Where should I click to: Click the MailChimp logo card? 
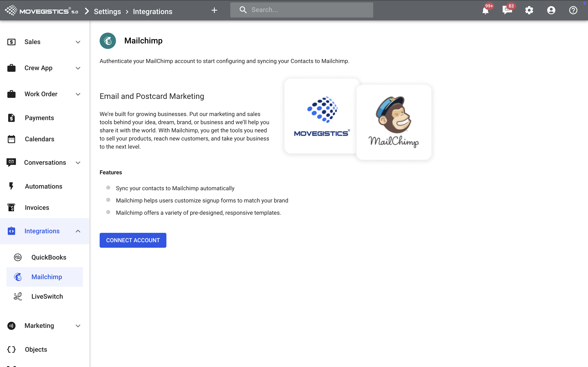click(394, 122)
